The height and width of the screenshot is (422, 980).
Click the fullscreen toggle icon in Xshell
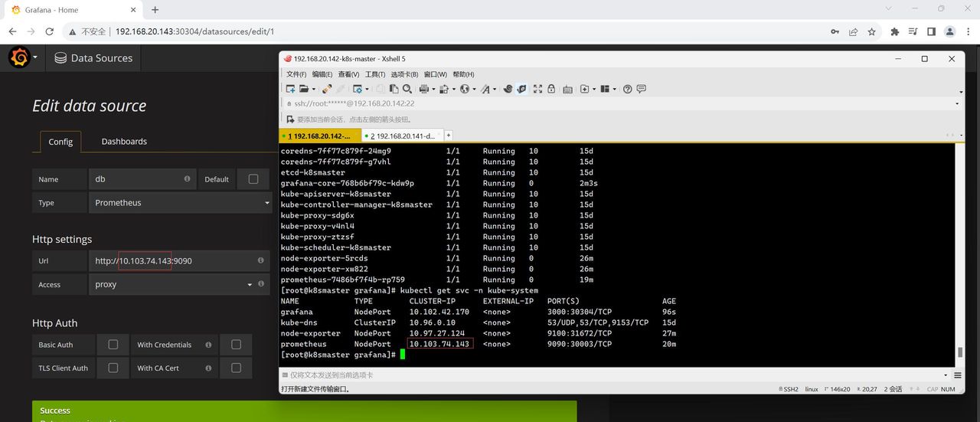click(x=537, y=89)
